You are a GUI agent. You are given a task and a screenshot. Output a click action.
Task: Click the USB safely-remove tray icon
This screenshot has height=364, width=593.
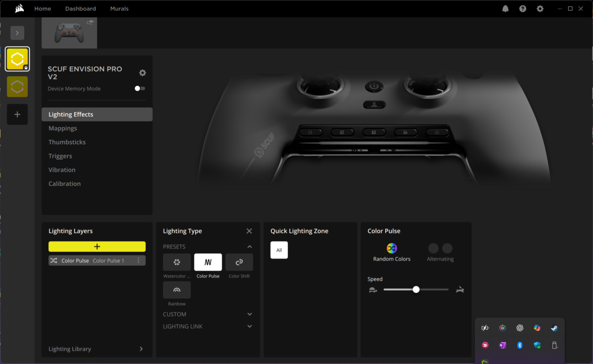point(554,345)
